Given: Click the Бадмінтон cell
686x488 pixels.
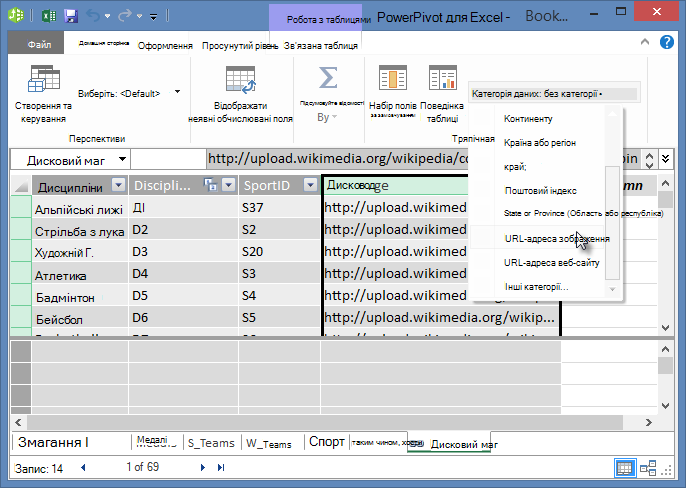Looking at the screenshot, I should 80,296.
